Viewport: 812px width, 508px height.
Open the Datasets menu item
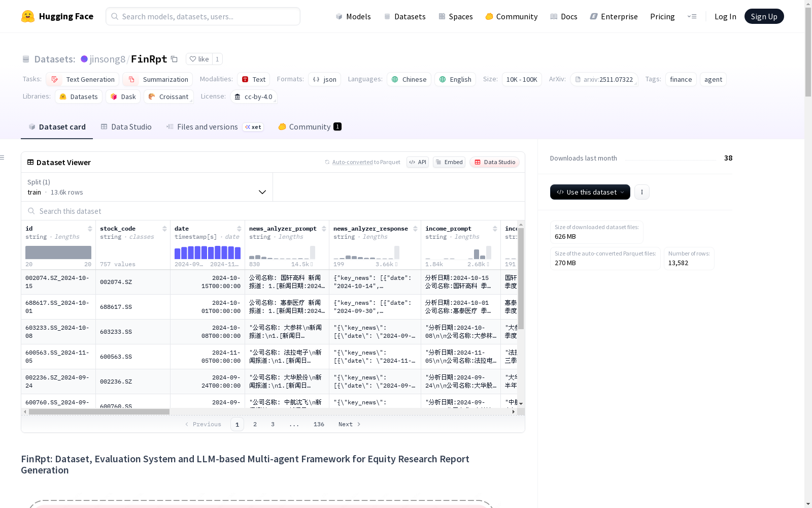[x=404, y=16]
